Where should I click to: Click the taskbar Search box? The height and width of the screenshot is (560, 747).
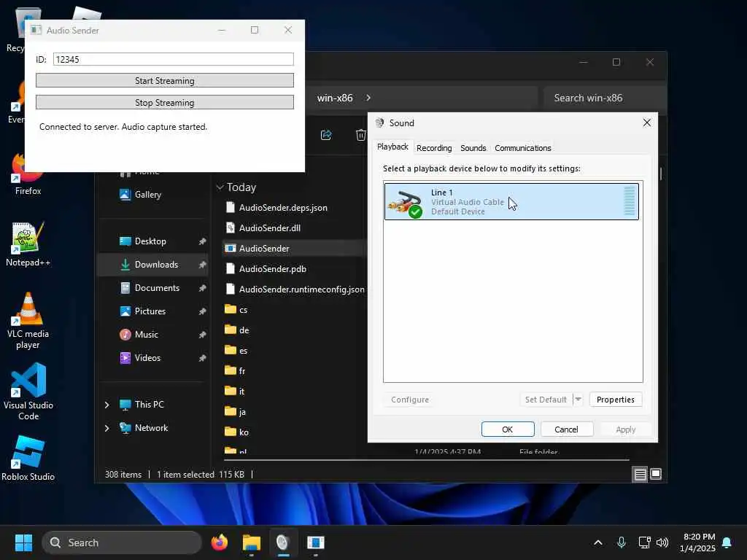[122, 542]
